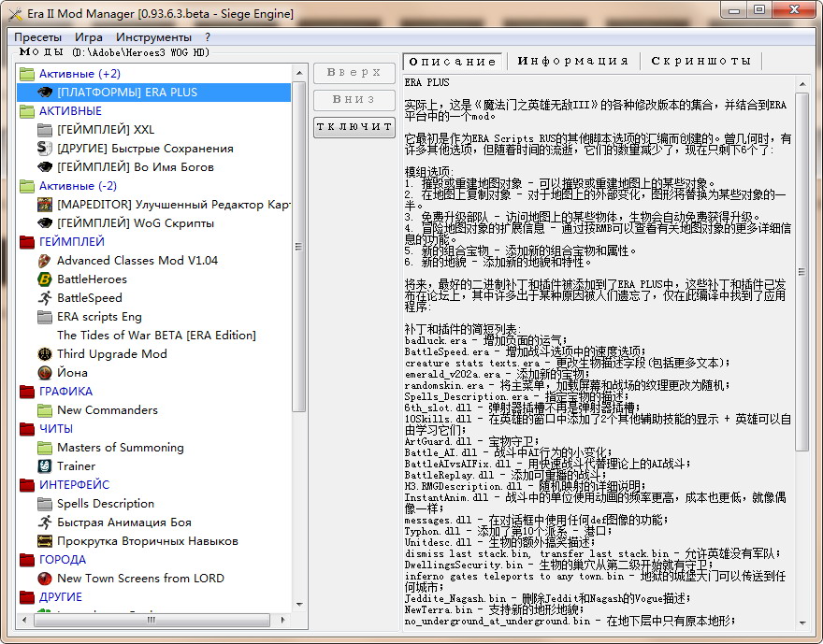Click the eye icon for Во Имя Богов
The height and width of the screenshot is (644, 823).
[x=45, y=167]
